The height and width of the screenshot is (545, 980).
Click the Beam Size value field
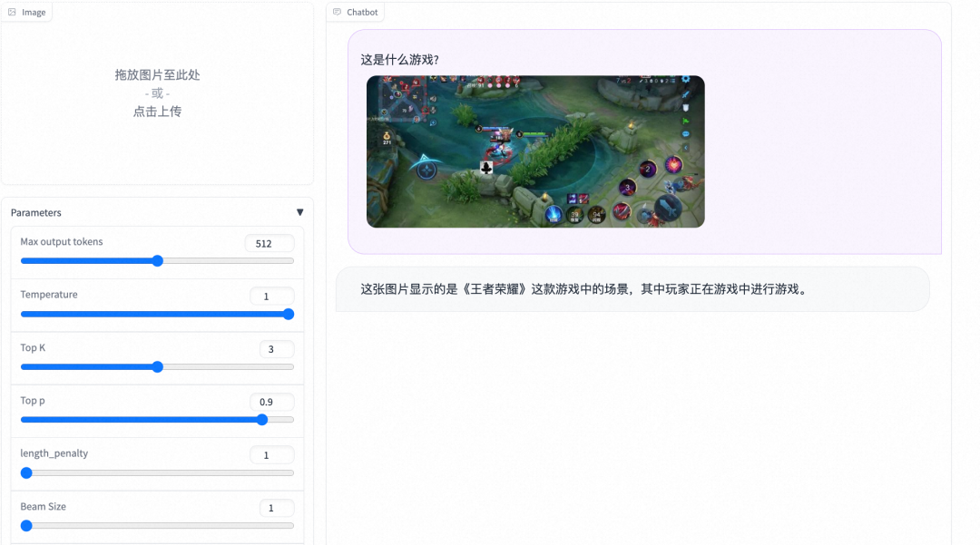pos(276,508)
